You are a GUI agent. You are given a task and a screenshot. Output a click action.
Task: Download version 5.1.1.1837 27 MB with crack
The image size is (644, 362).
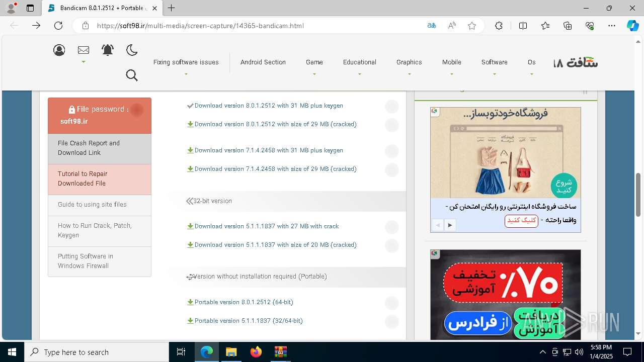267,226
